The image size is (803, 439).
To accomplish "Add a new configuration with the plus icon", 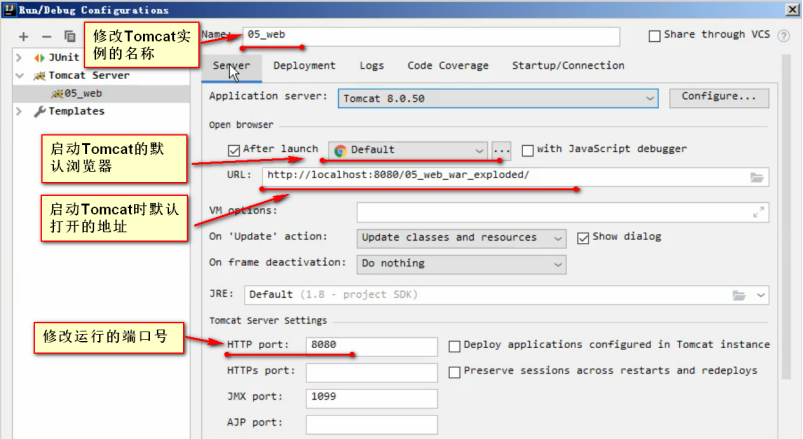I will (24, 36).
